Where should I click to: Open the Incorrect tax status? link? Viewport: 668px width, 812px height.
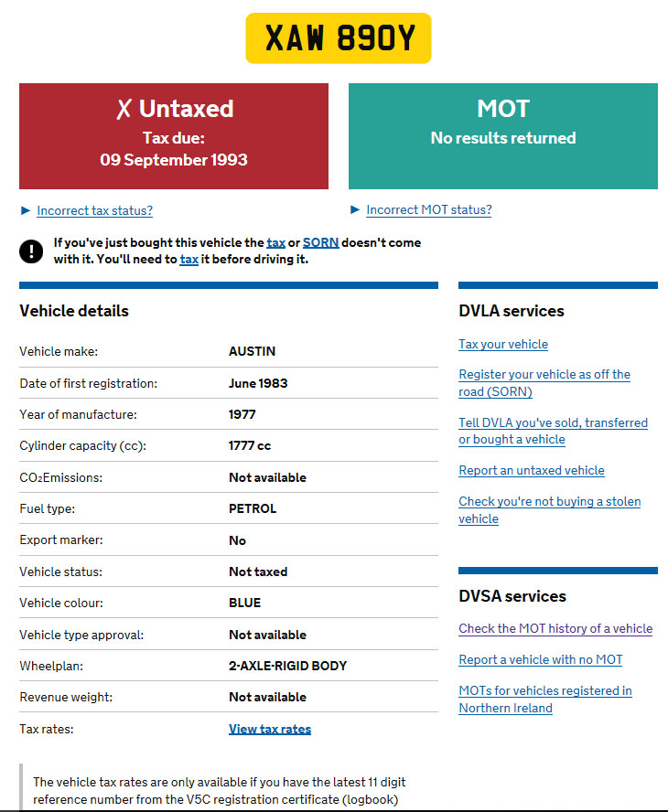pyautogui.click(x=95, y=210)
